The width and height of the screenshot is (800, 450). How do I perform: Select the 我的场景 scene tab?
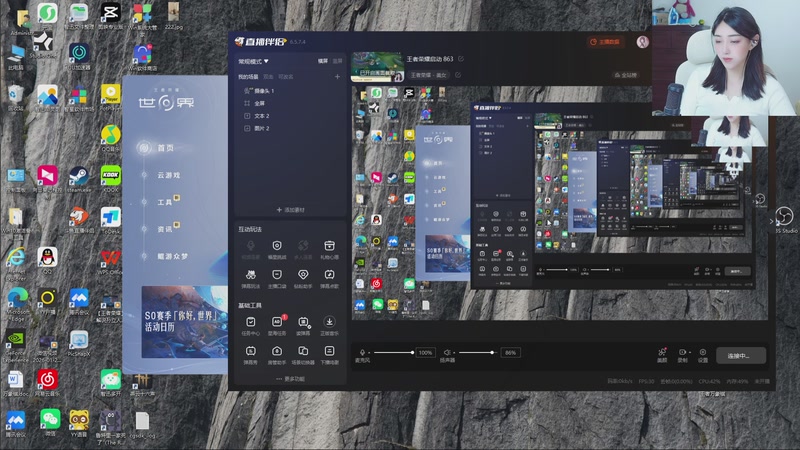coord(248,77)
